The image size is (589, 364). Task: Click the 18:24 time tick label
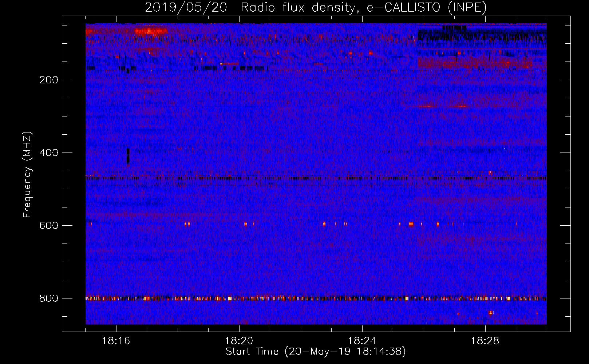362,341
